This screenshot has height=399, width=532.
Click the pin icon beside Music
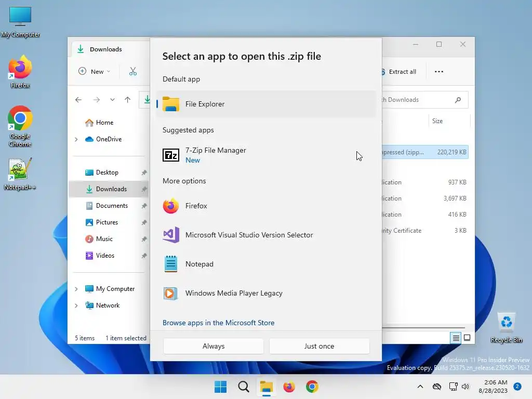tap(144, 239)
